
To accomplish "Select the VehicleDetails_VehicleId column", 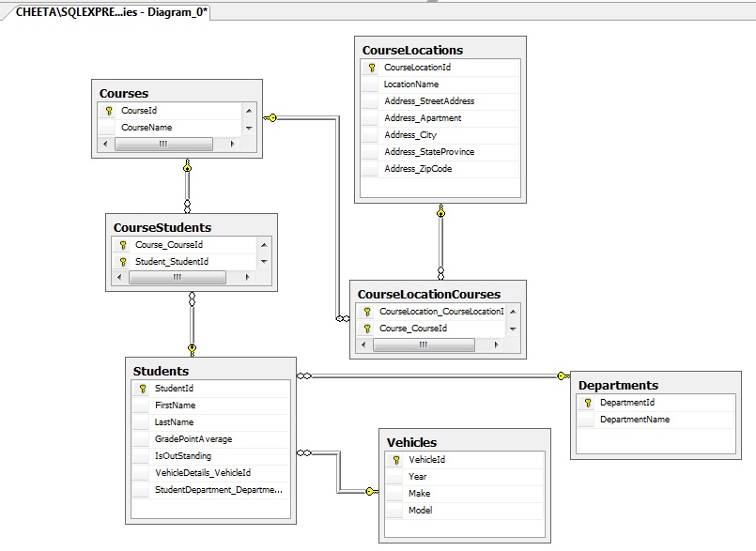I will [210, 473].
